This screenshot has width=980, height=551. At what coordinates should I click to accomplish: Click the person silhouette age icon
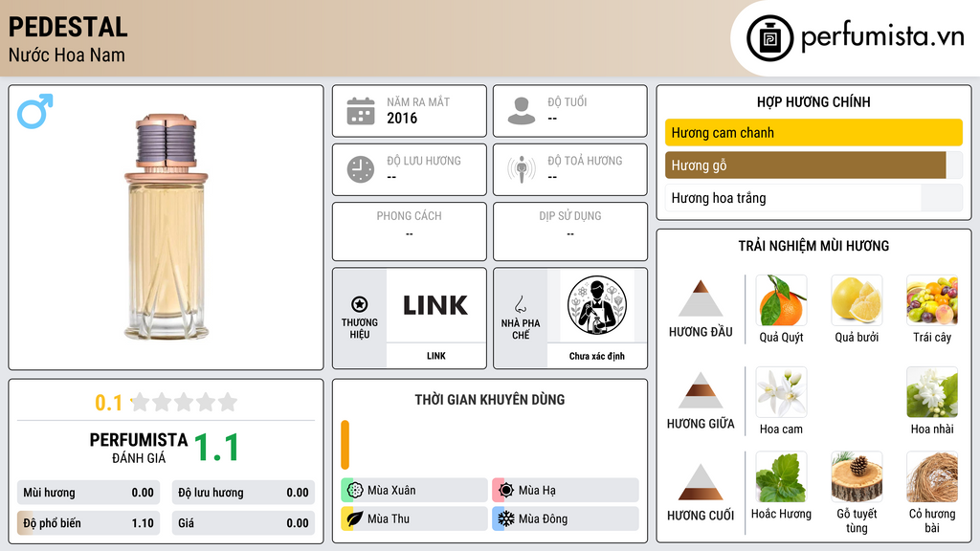522,111
